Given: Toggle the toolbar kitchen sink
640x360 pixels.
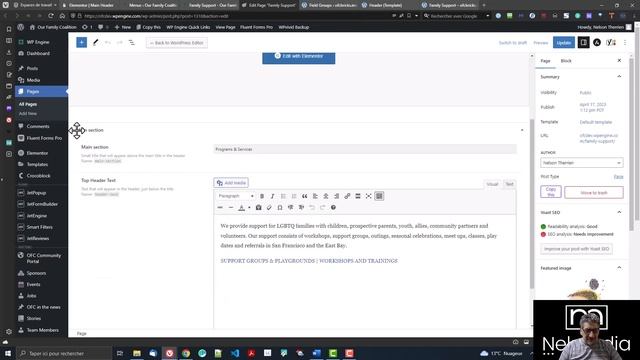Looking at the screenshot, I should click(379, 196).
